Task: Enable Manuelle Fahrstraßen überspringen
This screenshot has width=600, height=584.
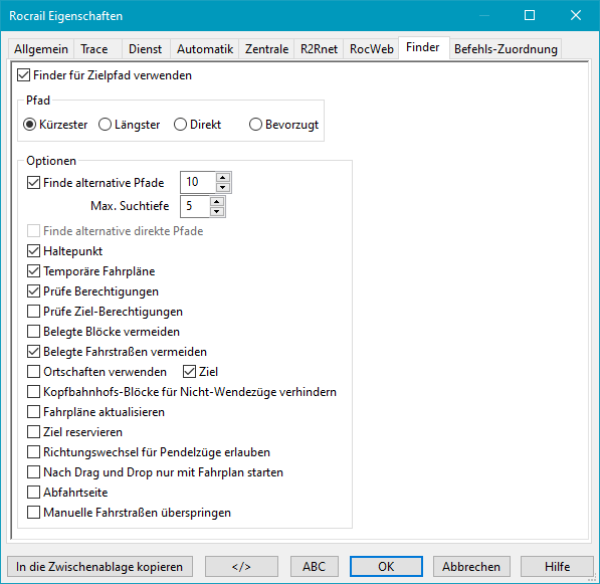Action: [35, 513]
